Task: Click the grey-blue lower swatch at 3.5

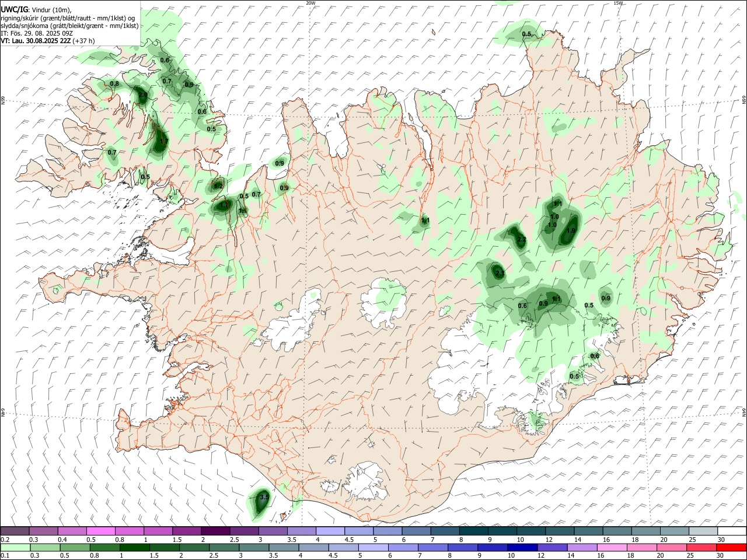Action: pyautogui.click(x=284, y=547)
